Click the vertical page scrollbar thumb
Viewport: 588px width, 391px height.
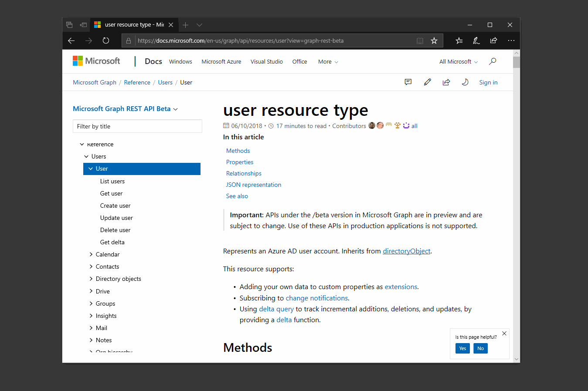pyautogui.click(x=517, y=62)
